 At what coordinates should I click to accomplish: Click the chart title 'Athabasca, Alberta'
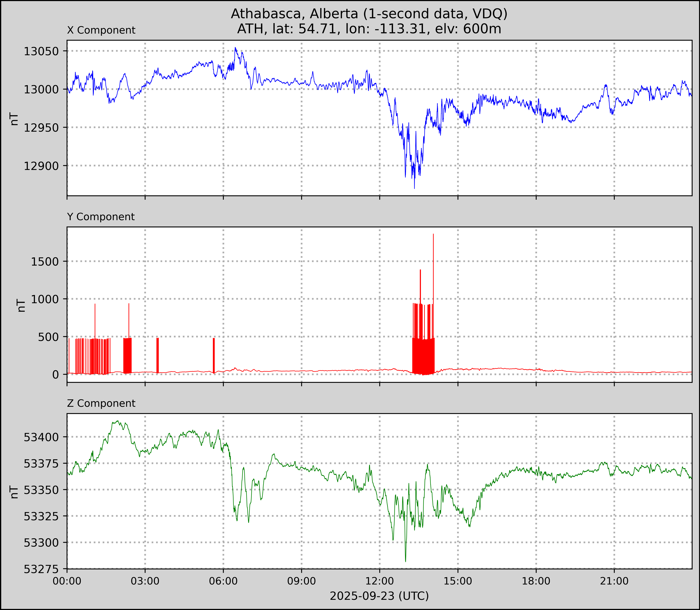pos(369,14)
